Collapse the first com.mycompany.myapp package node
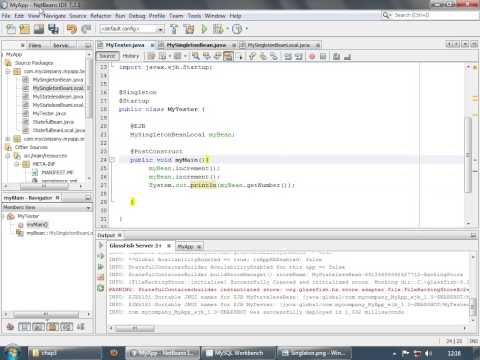 click(8, 71)
